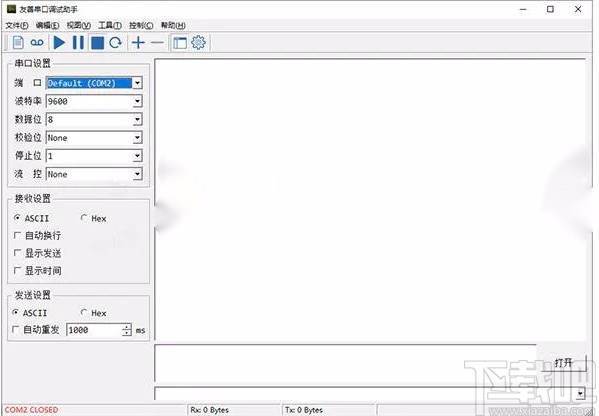Select Hex radio under 接收设置

click(84, 218)
